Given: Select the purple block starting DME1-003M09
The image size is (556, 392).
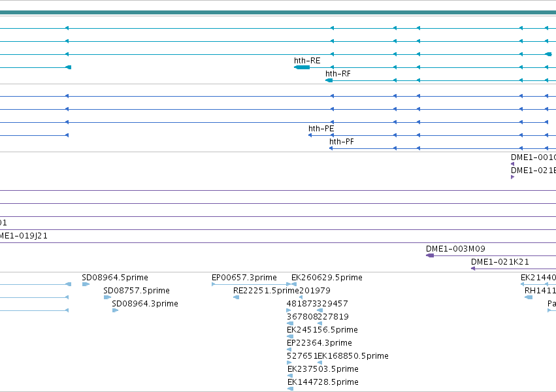Looking at the screenshot, I should point(430,255).
